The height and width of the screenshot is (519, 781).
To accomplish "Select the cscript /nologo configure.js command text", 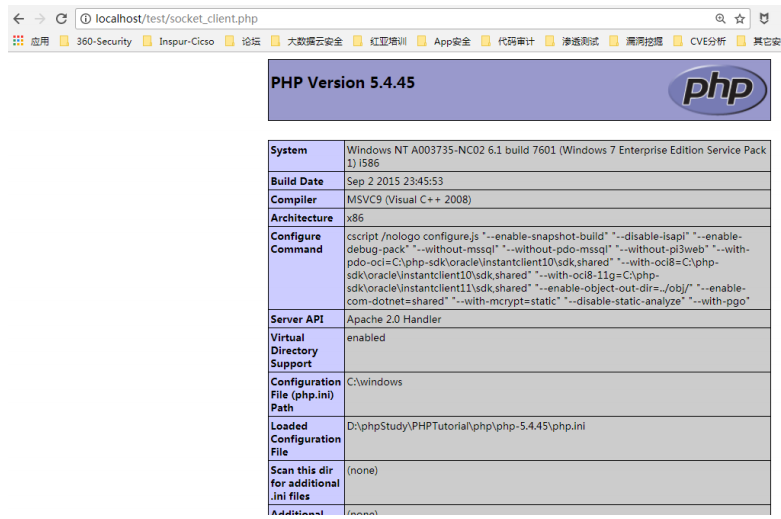I will [x=548, y=268].
